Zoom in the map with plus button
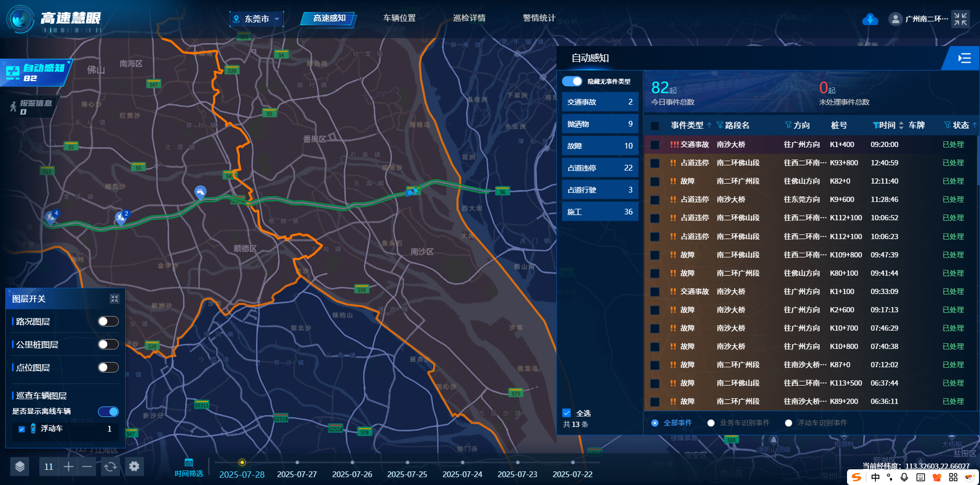 68,466
